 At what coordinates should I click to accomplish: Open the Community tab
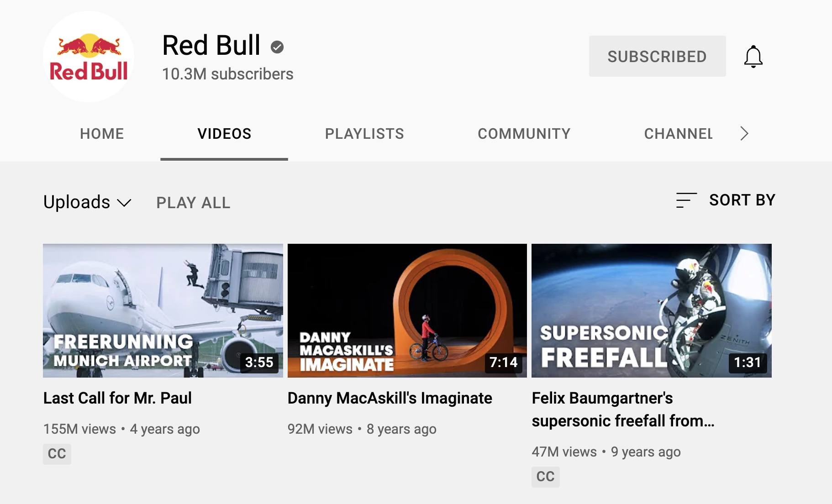[524, 134]
